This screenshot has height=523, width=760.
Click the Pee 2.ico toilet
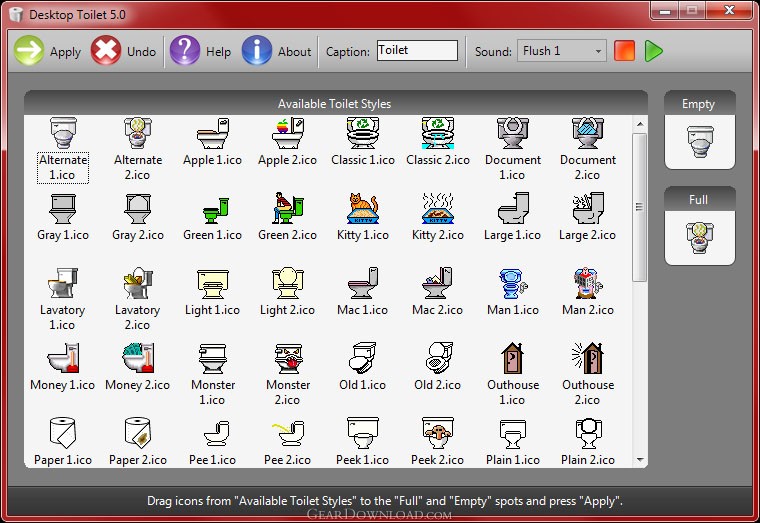288,434
